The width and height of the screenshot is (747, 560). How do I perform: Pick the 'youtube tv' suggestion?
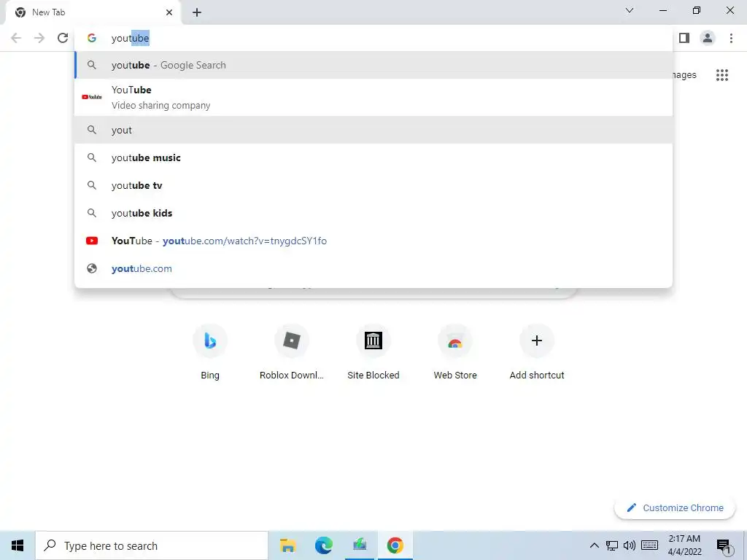point(373,185)
